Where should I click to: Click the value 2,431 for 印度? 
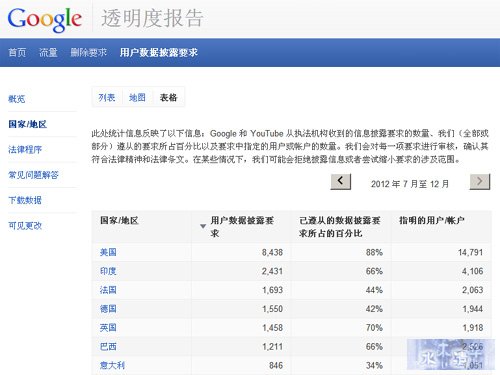(272, 271)
